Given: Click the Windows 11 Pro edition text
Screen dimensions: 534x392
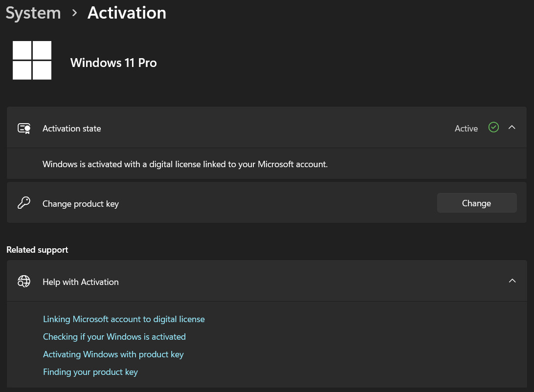Looking at the screenshot, I should (113, 63).
